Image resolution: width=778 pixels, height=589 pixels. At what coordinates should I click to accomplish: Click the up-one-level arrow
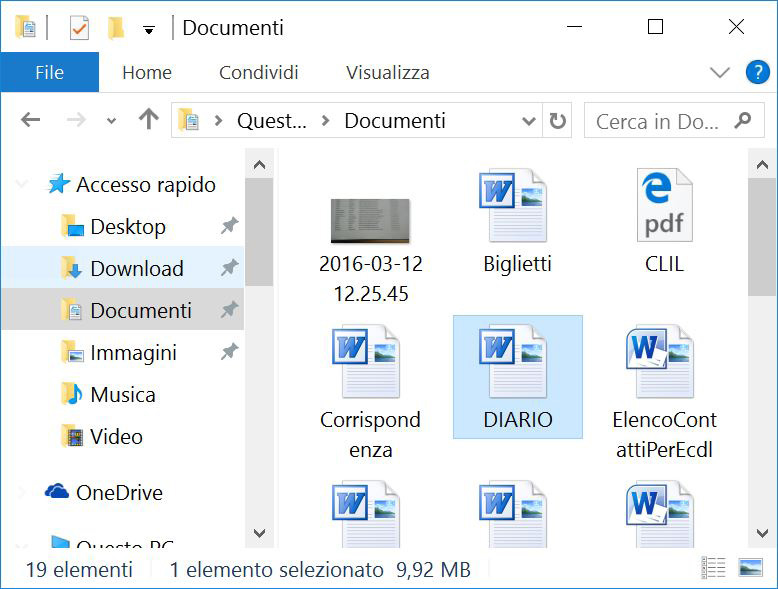pos(149,120)
